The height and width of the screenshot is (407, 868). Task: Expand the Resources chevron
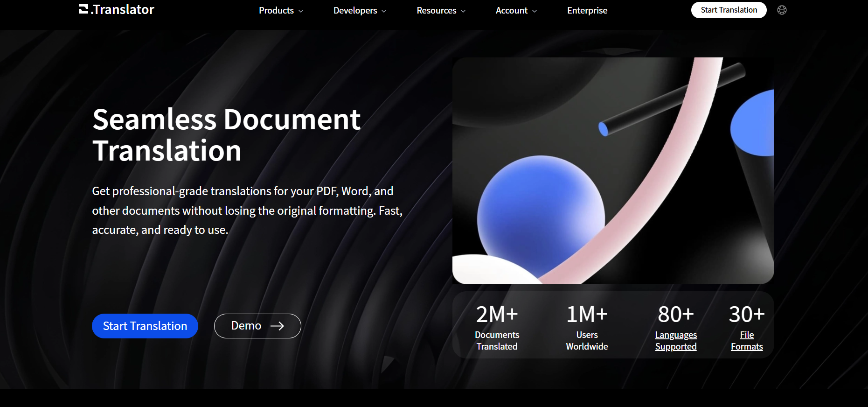click(x=463, y=11)
